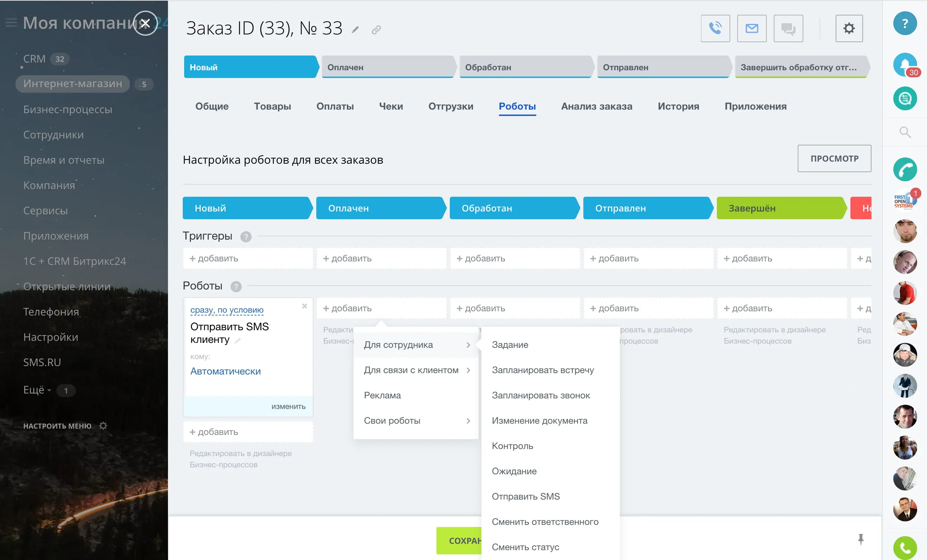This screenshot has height=560, width=927.
Task: Click the phone call icon button
Action: (715, 28)
